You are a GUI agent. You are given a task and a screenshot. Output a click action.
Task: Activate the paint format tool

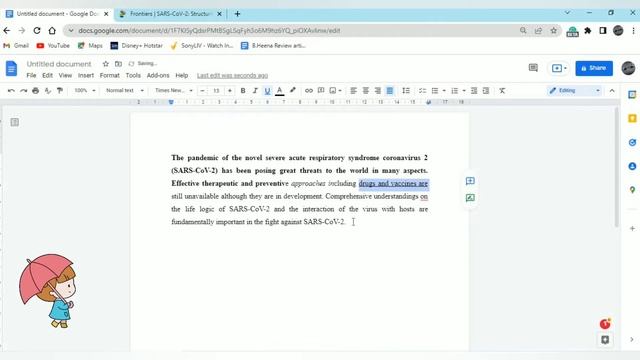(x=60, y=91)
